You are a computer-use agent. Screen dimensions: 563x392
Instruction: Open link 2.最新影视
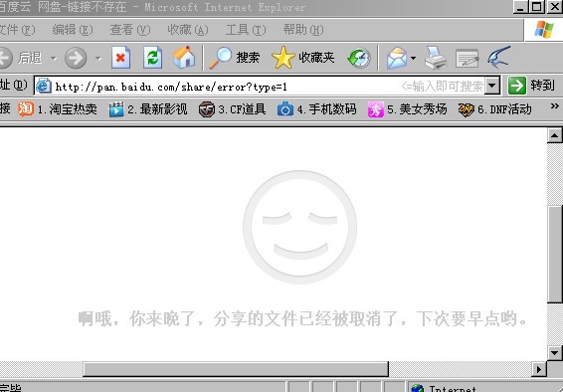pos(148,109)
